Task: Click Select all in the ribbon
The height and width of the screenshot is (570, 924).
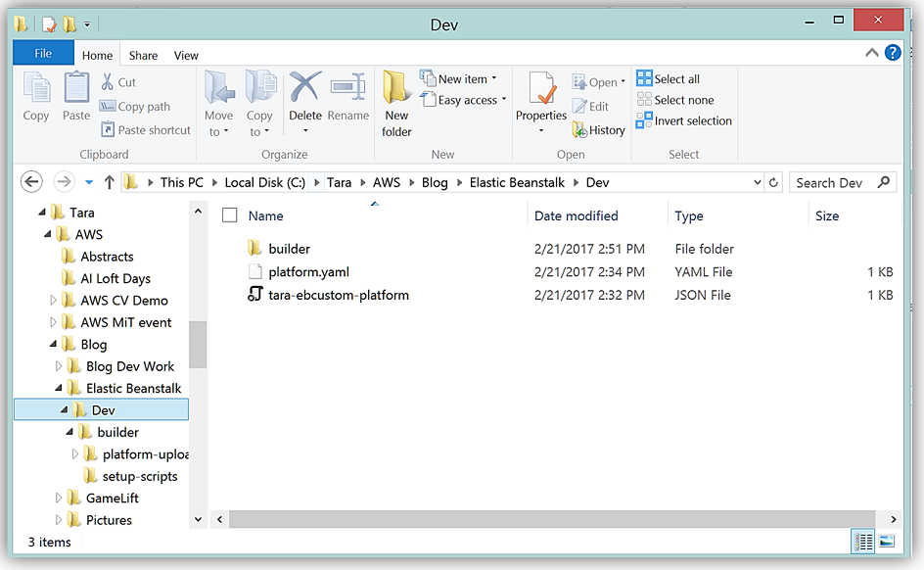Action: 668,79
